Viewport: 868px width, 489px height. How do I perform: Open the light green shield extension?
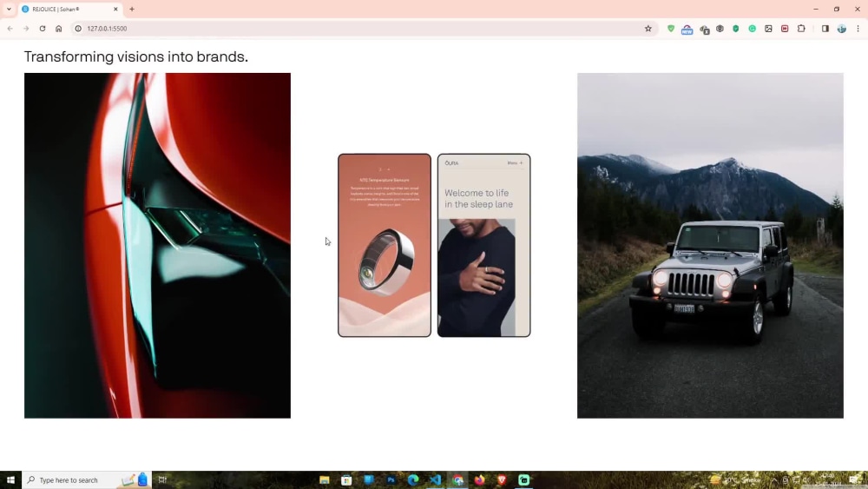pos(670,29)
